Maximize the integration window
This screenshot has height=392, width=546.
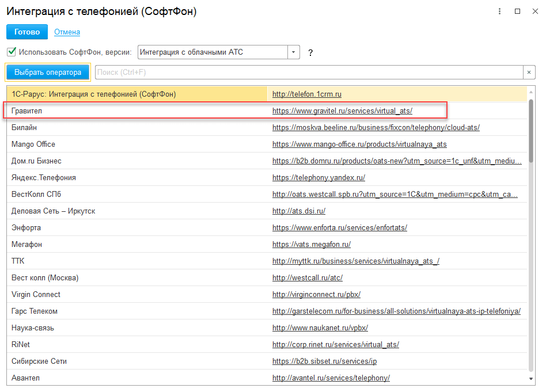[x=517, y=12]
